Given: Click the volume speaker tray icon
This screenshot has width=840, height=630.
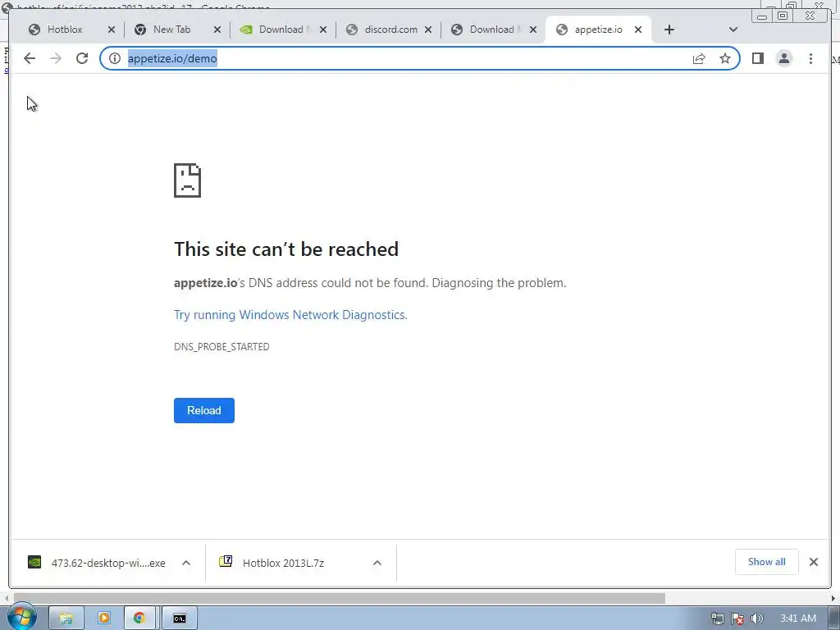Looking at the screenshot, I should tap(757, 619).
